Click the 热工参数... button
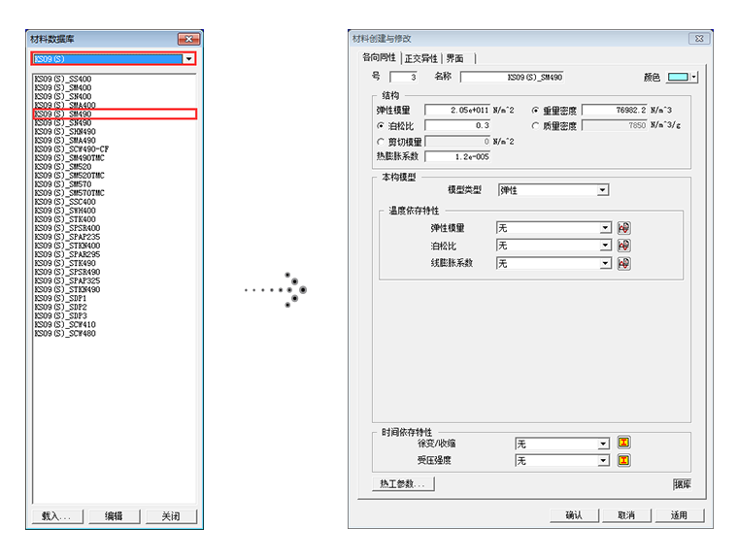The height and width of the screenshot is (560, 738). 403,483
